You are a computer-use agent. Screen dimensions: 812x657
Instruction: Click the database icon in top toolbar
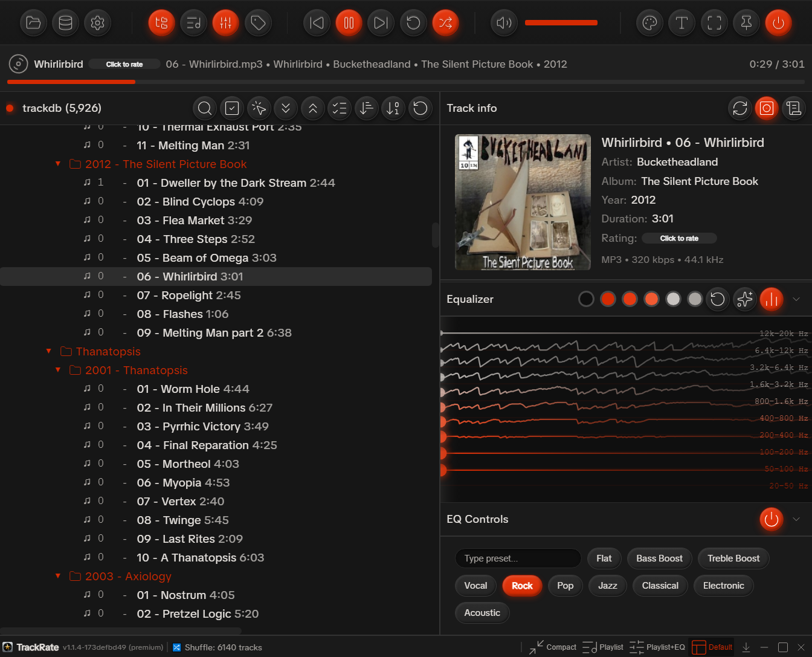(65, 23)
